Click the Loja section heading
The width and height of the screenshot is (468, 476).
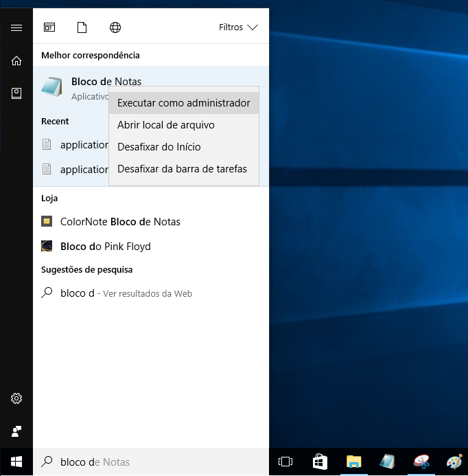click(49, 199)
